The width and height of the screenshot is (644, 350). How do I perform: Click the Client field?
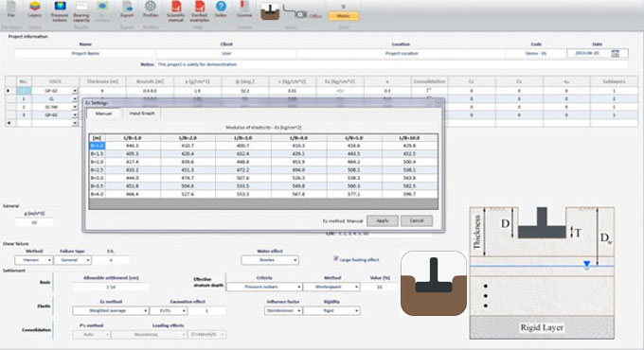[226, 53]
